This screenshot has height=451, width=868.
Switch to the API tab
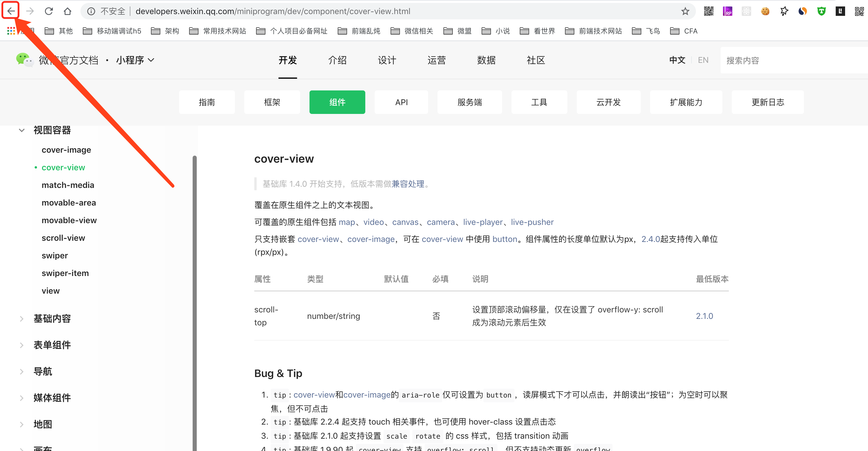coord(401,102)
